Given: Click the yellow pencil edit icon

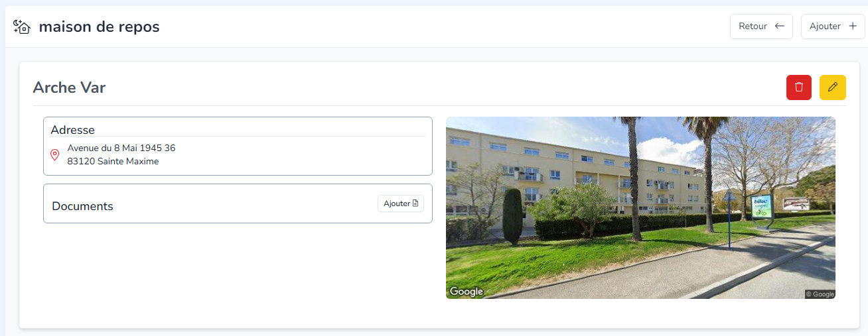Looking at the screenshot, I should [833, 87].
